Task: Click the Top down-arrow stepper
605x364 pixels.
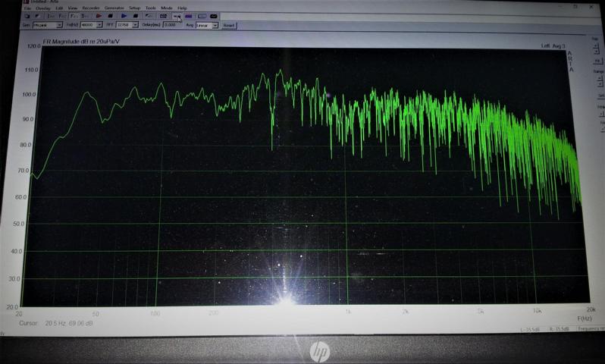Action: pyautogui.click(x=596, y=52)
